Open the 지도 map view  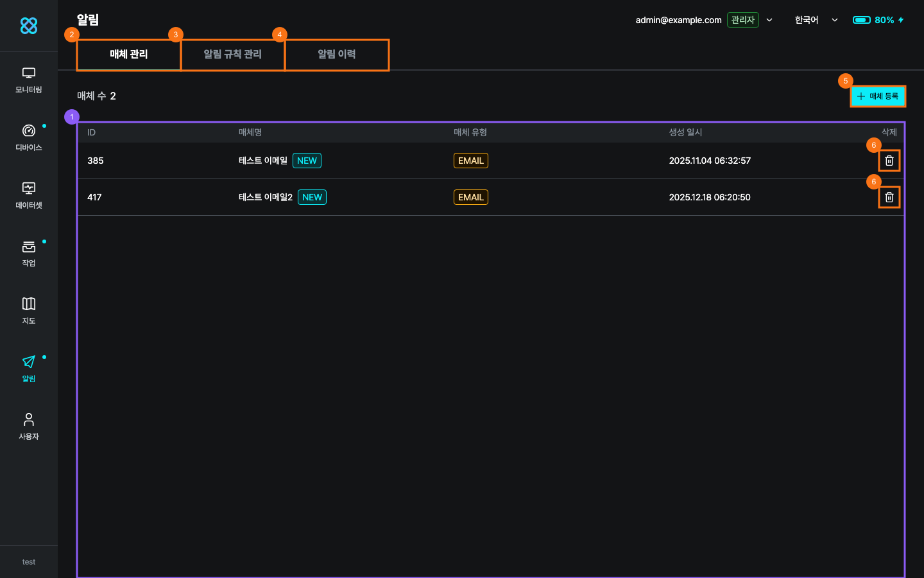coord(29,311)
